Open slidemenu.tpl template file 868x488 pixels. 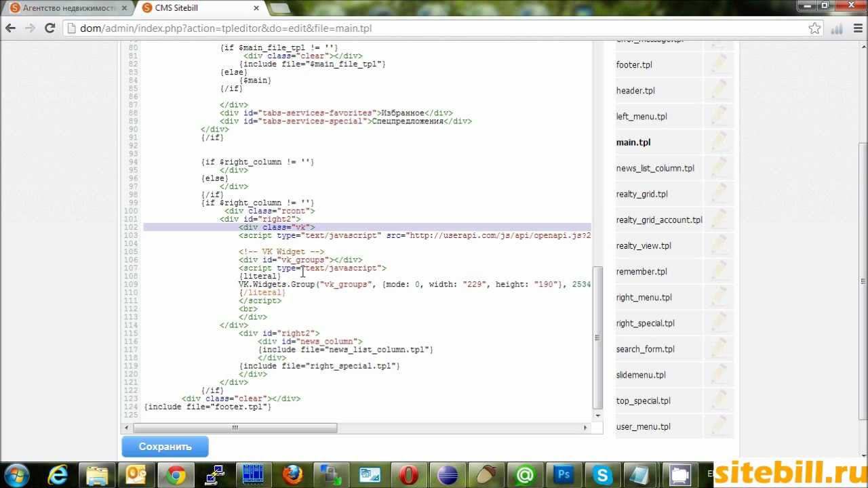click(641, 375)
